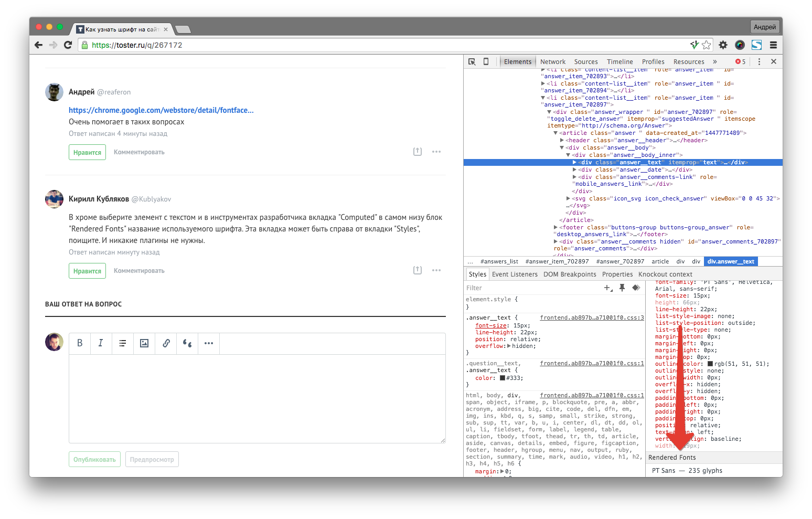Click the browser forward arrow
The image size is (812, 519).
53,45
